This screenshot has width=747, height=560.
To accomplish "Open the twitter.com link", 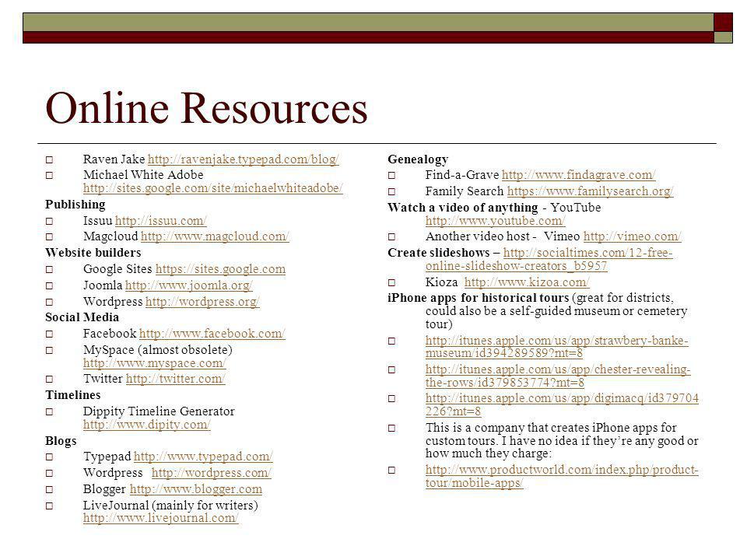I will pos(175,379).
